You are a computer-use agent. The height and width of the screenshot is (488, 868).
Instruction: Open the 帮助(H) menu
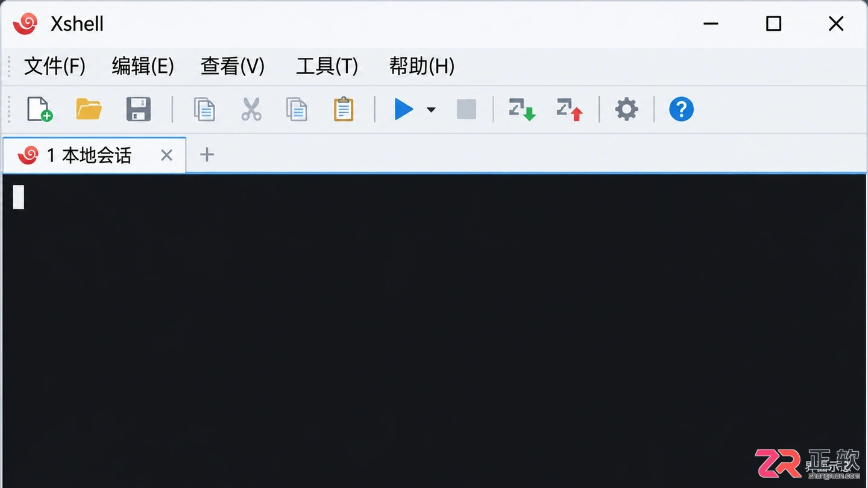422,66
